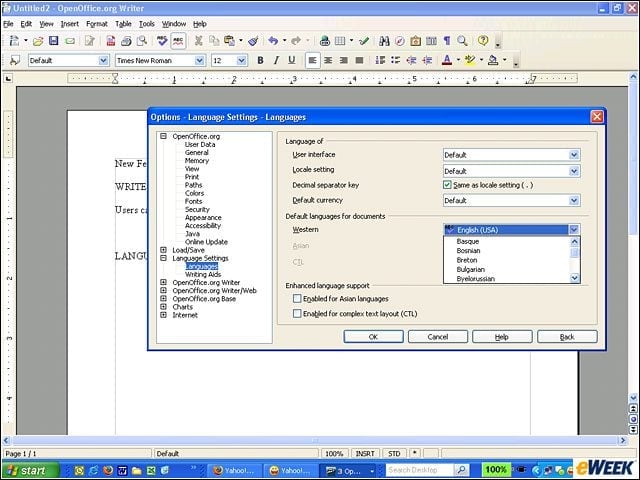
Task: Toggle bulleted list icon
Action: click(396, 60)
